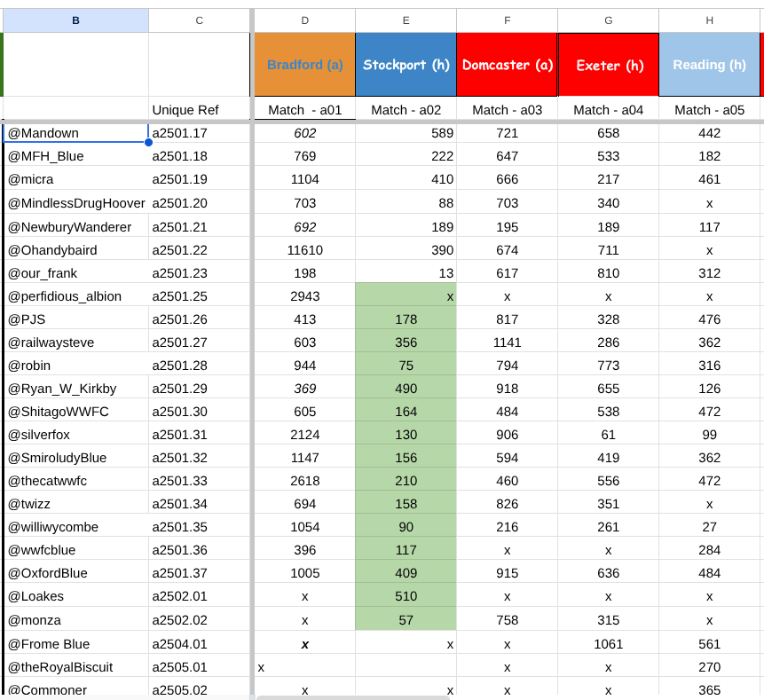764x700 pixels.
Task: Select the Exeter (h) header cell
Action: 608,65
